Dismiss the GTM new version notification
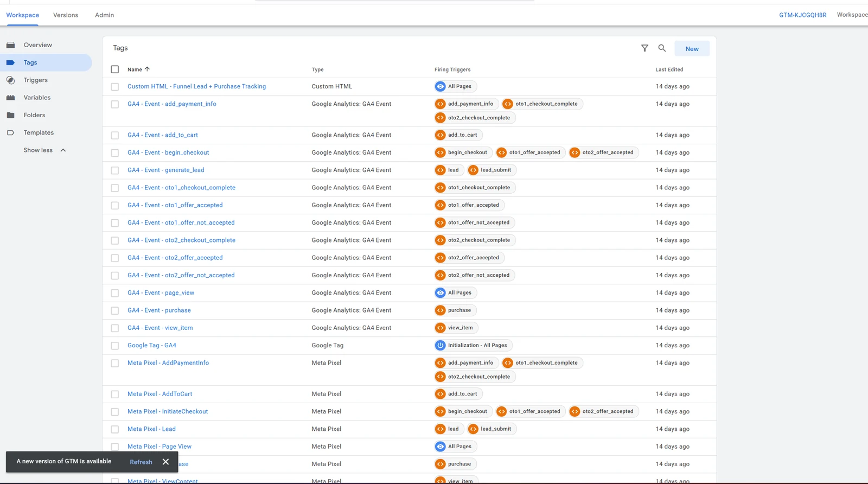 [x=165, y=462]
